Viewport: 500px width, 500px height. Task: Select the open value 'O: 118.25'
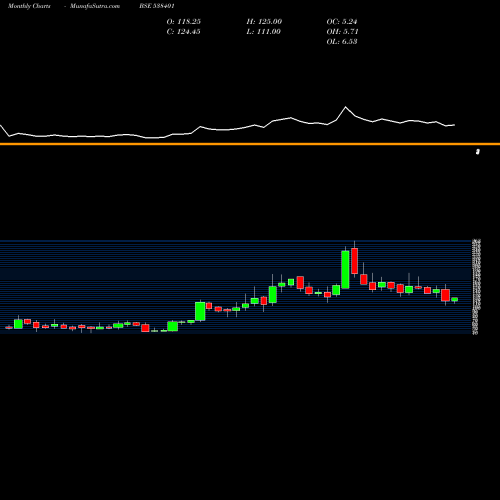184,22
